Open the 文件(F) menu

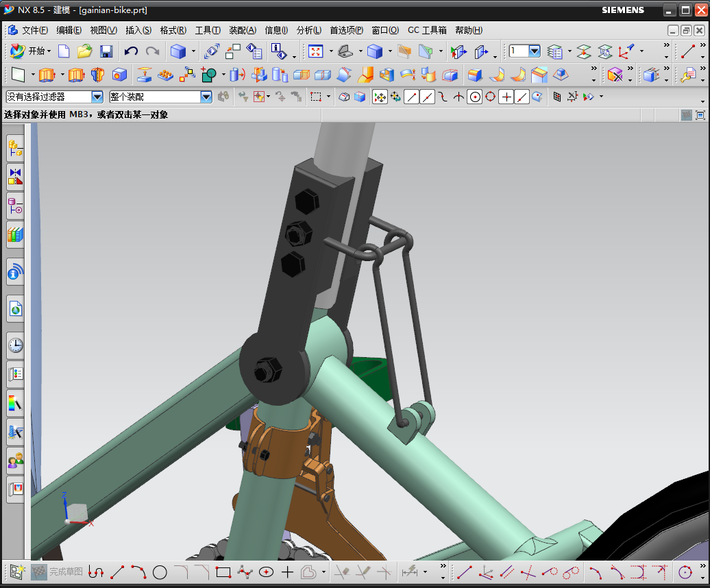coord(35,30)
